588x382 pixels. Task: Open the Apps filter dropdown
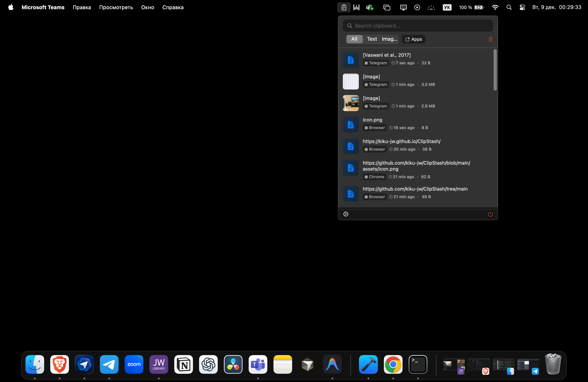413,39
